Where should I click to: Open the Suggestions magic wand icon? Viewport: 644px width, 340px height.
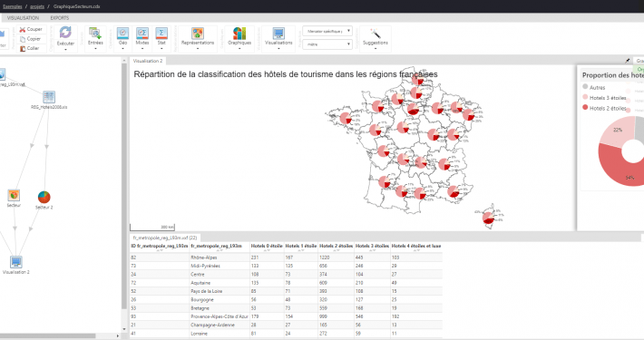click(x=375, y=33)
